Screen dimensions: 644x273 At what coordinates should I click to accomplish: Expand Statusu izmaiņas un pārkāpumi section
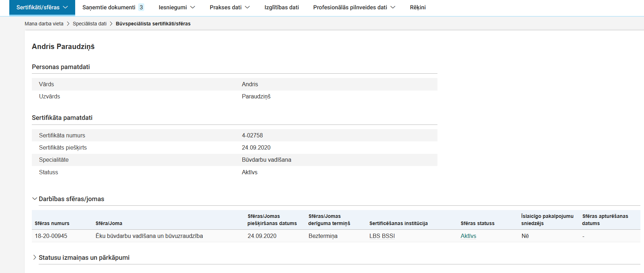[x=35, y=258]
